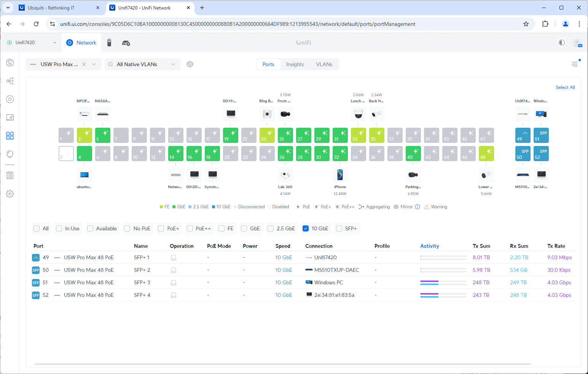
Task: Select port 3 on the switch diagram
Action: click(84, 135)
